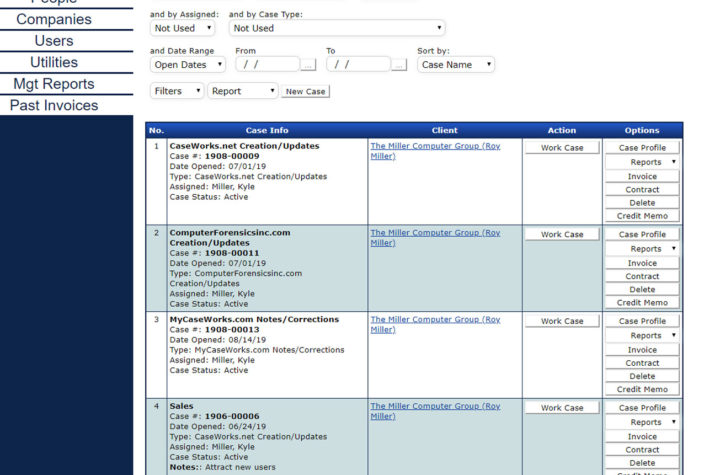
Task: Open the Sort by Case Name dropdown
Action: point(456,65)
